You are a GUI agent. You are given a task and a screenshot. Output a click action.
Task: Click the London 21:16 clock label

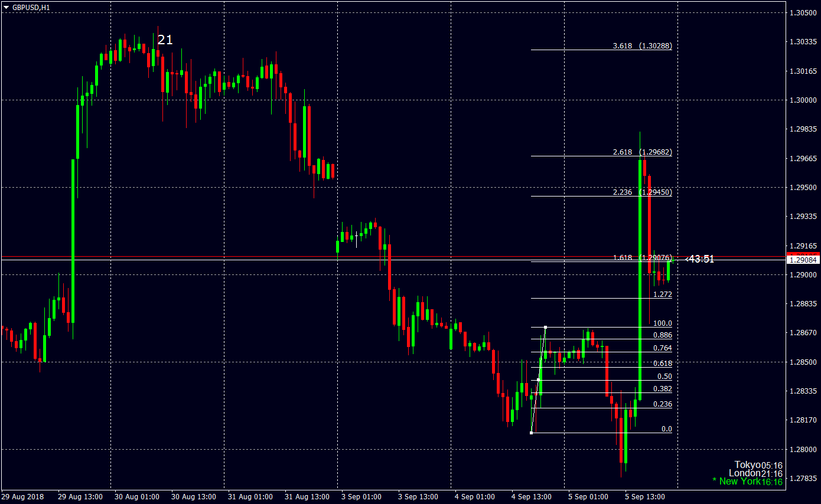tap(755, 473)
